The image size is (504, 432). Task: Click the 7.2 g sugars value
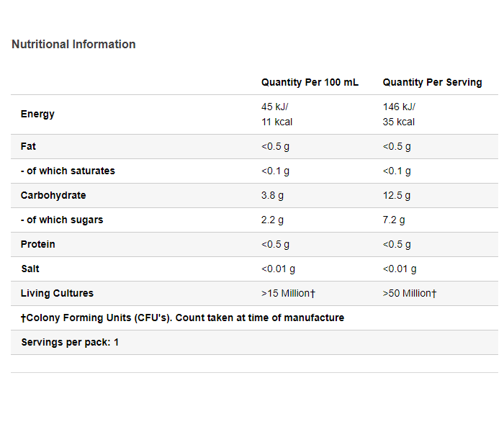click(x=394, y=220)
